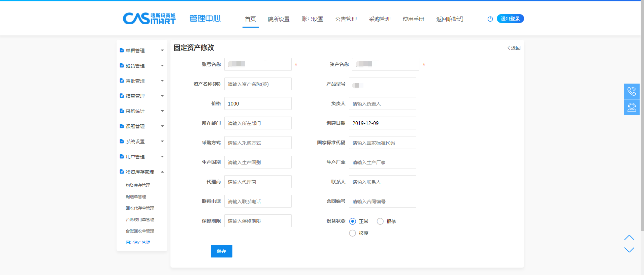
Task: Open the 采购管理 top menu
Action: click(380, 19)
